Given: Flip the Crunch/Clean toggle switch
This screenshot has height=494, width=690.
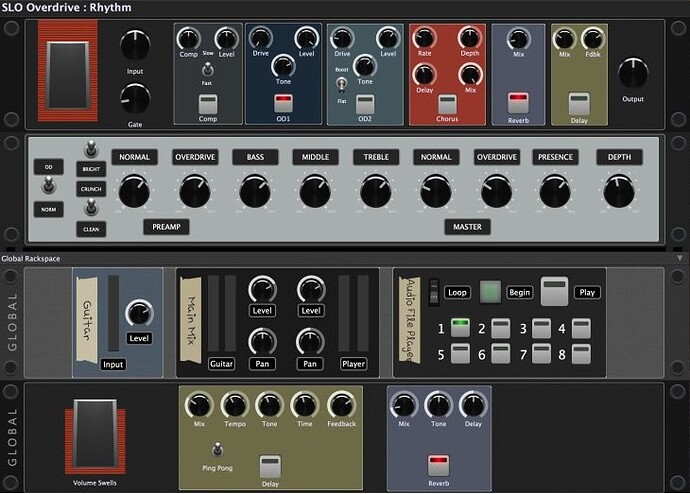Looking at the screenshot, I should pos(91,207).
